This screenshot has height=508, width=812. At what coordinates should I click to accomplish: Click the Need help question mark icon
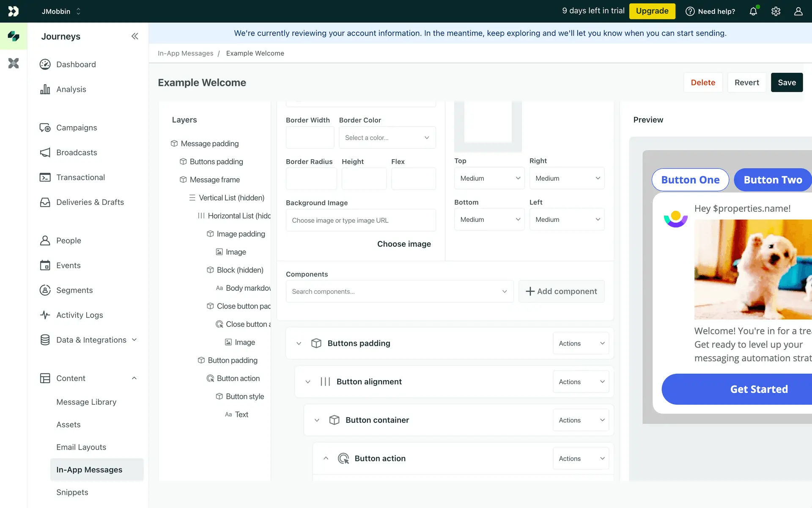pyautogui.click(x=690, y=11)
